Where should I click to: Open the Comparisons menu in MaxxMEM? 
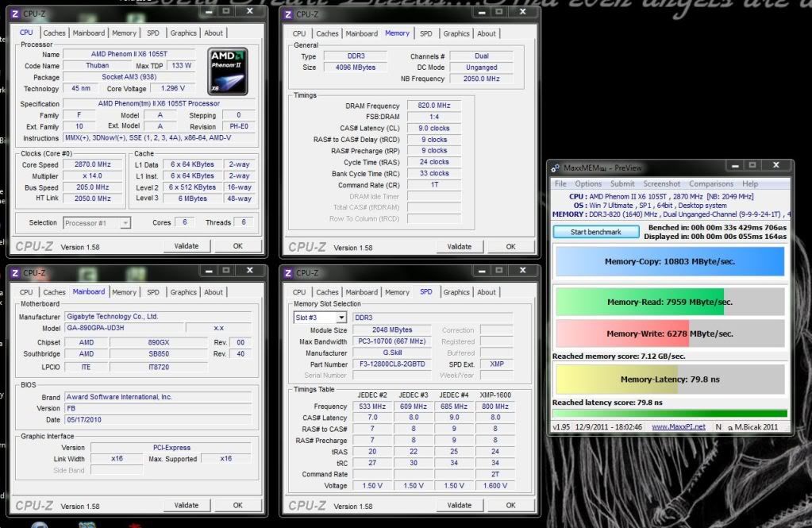tap(710, 183)
